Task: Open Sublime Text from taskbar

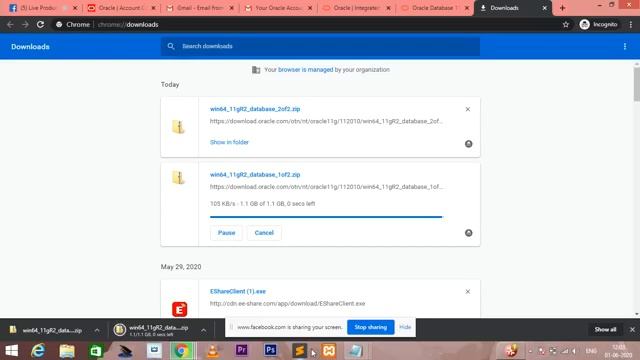Action: click(x=299, y=351)
